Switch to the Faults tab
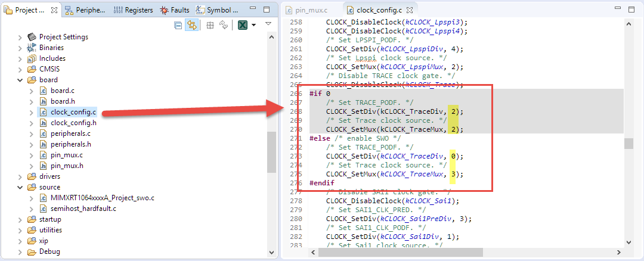The height and width of the screenshot is (261, 644). 175,10
